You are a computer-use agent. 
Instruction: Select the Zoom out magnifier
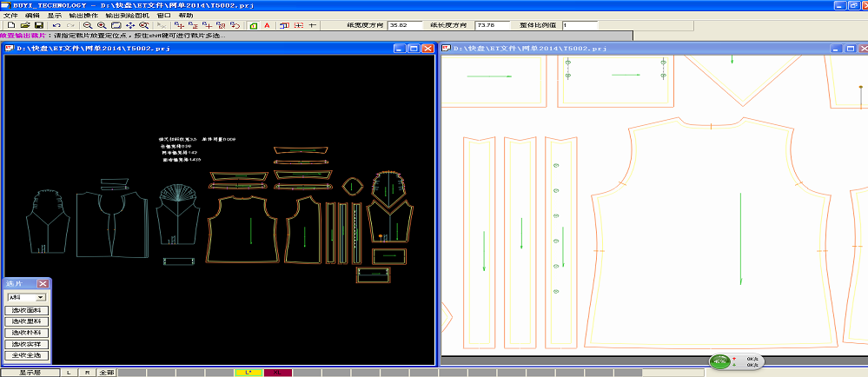pyautogui.click(x=88, y=25)
